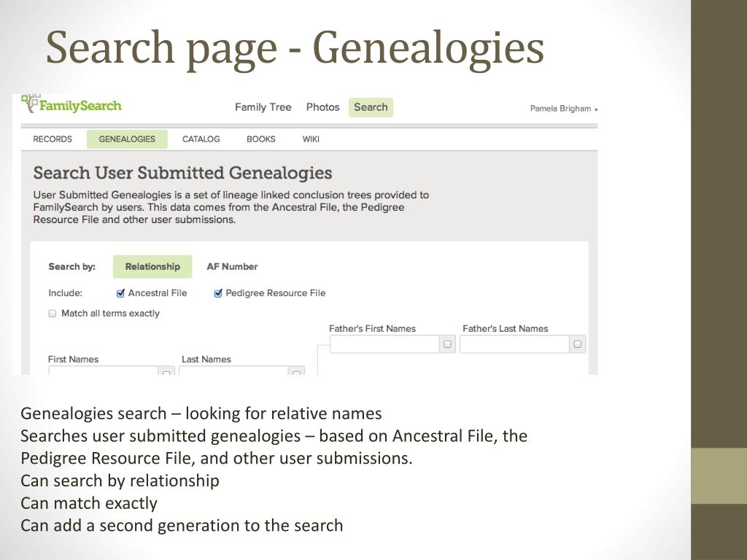Screen dimensions: 747x560
Task: Open the Photos section
Action: coord(322,107)
